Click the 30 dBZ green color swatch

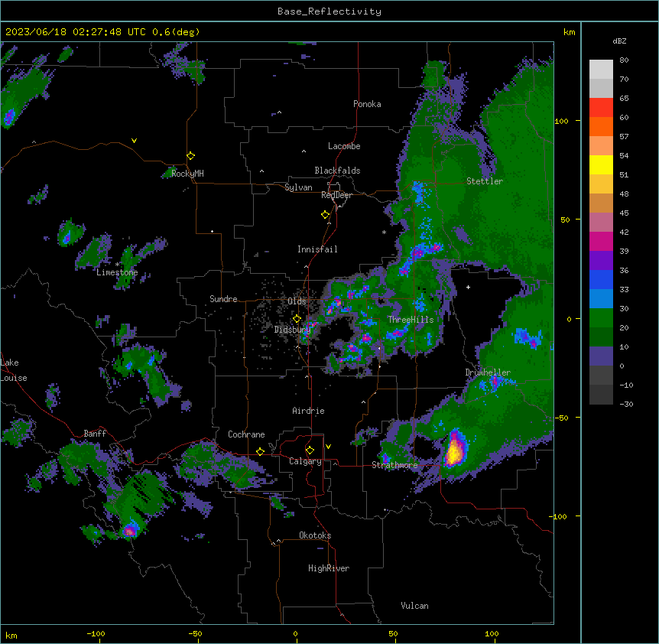pyautogui.click(x=601, y=318)
